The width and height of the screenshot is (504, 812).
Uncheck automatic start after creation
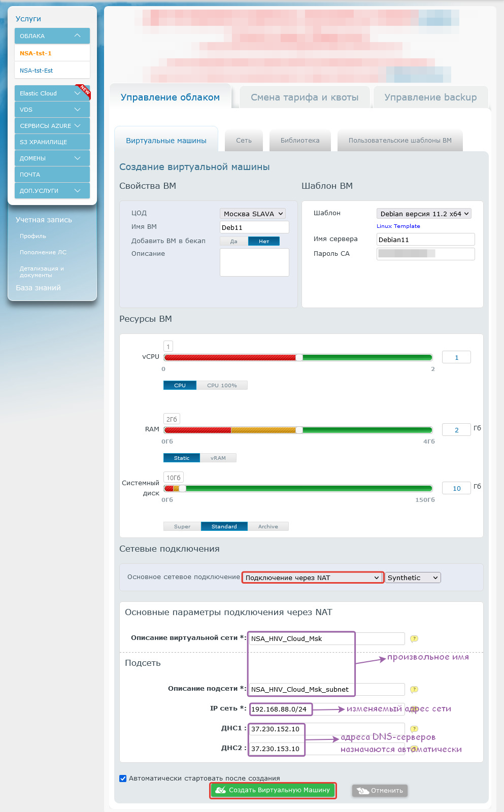pos(123,778)
